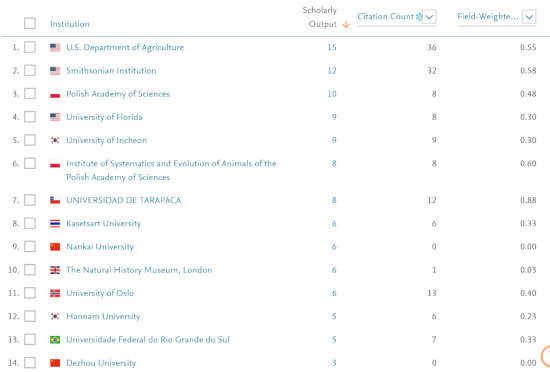Open the UNIVERSIDAD DE TARAPACA link
Viewport: 550px width, 372px height.
click(123, 200)
